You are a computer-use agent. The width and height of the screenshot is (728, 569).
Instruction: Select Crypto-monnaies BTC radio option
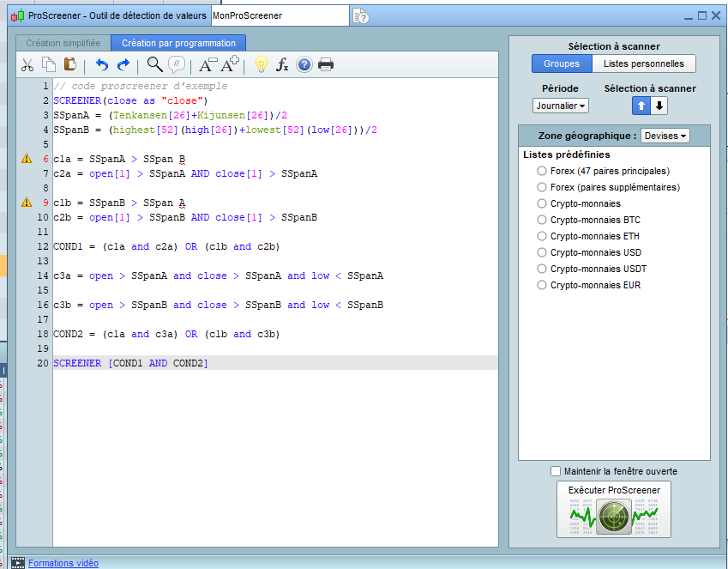click(x=541, y=220)
